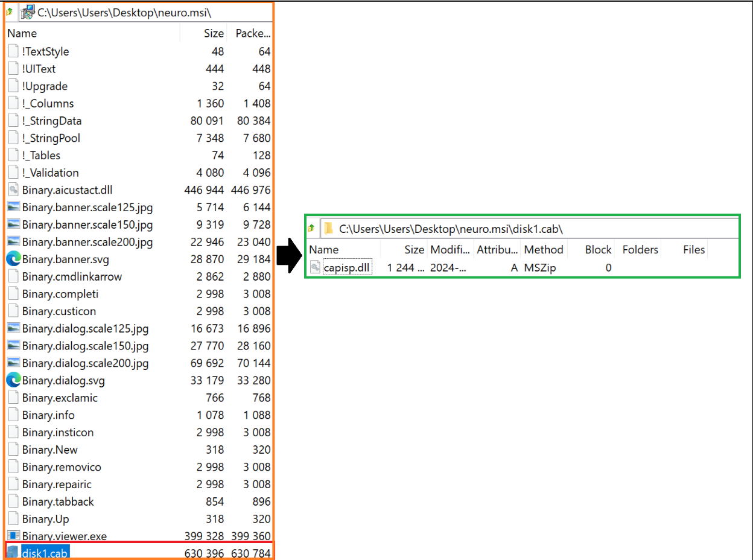
Task: Click the image icon of Binary.banner.scale125.jpg
Action: [x=13, y=207]
